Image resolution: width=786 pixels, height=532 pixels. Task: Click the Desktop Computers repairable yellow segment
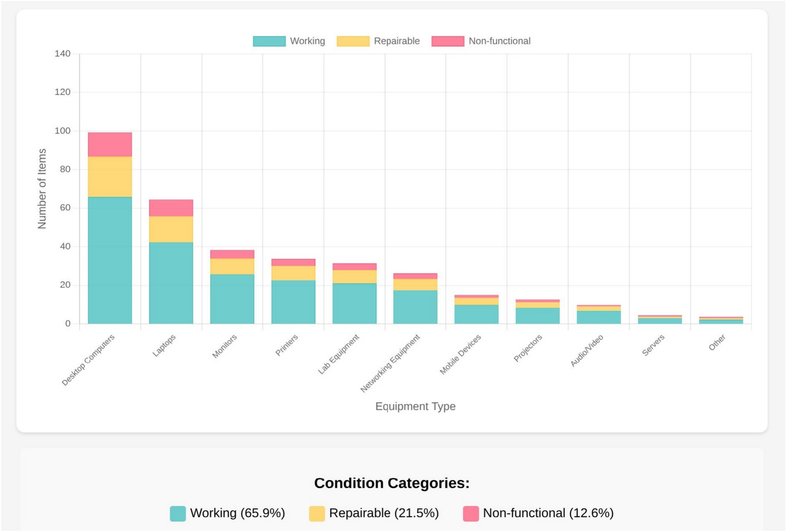[110, 177]
